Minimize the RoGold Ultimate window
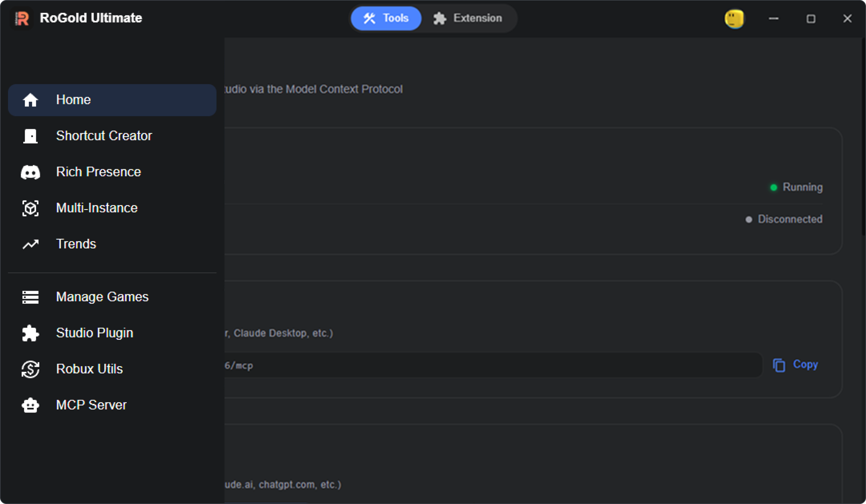Viewport: 866px width, 504px height. coord(773,18)
